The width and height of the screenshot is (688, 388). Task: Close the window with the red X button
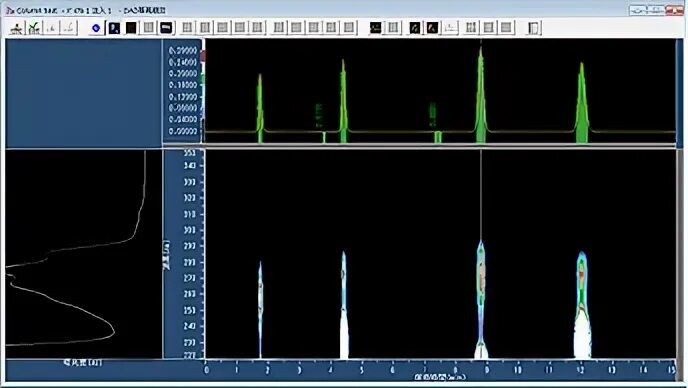tap(674, 10)
